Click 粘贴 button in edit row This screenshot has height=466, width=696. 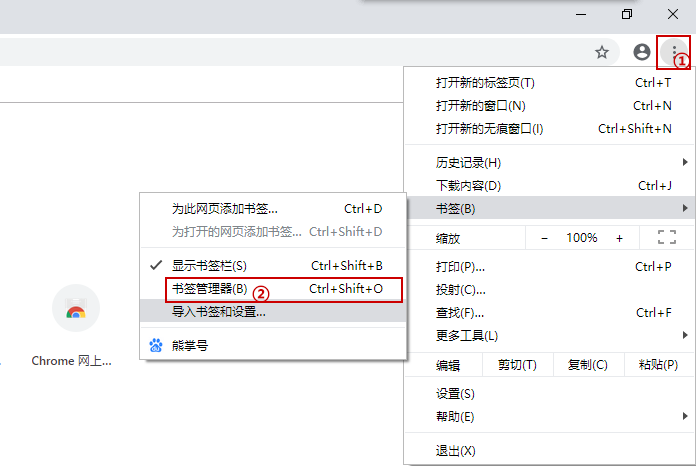(658, 365)
